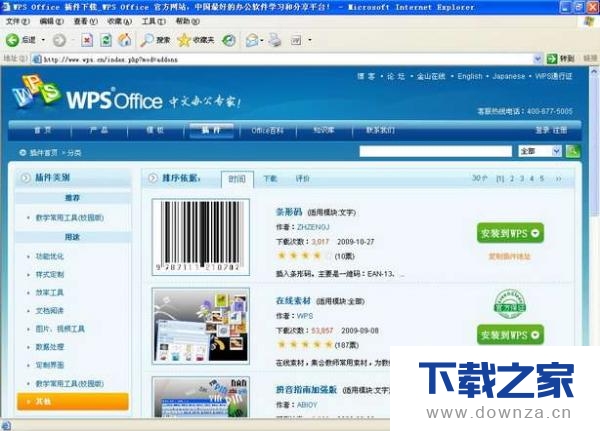Image resolution: width=600 pixels, height=431 pixels.
Task: Sort plugins by 下载 tab
Action: coord(271,179)
